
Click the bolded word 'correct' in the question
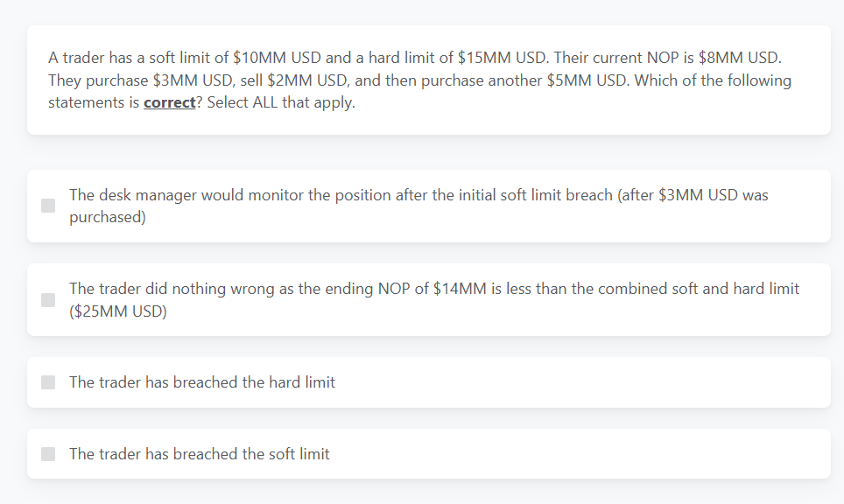(x=170, y=102)
